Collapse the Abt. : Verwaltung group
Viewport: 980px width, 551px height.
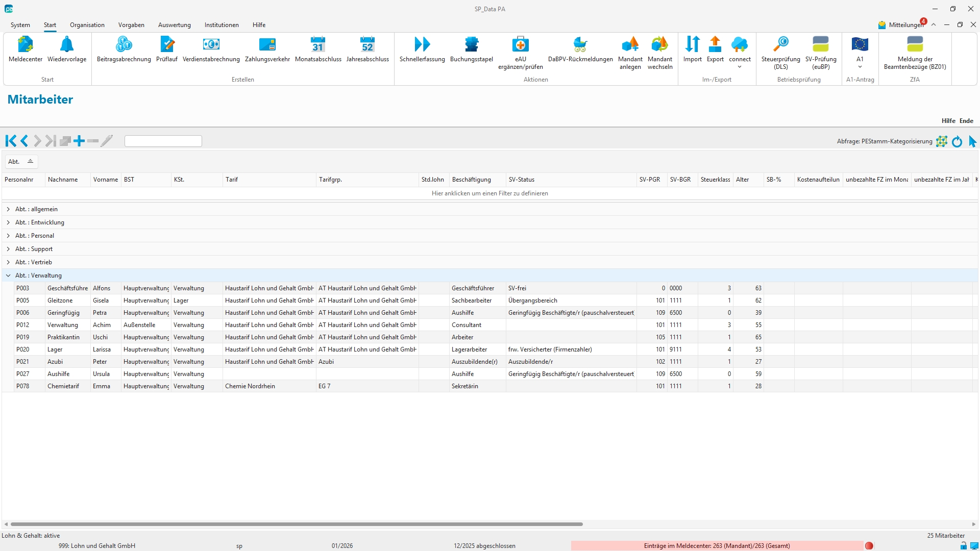(x=8, y=275)
